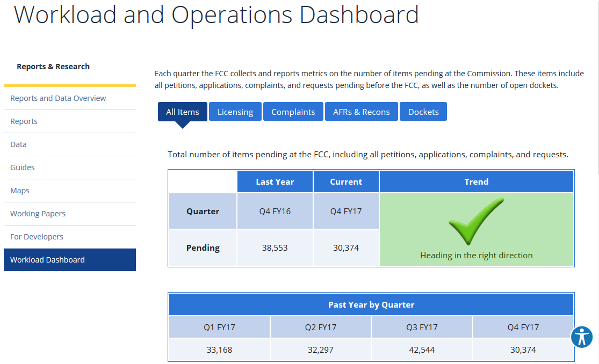The height and width of the screenshot is (364, 599).
Task: Open the Reports and Data Overview link
Action: tap(57, 98)
